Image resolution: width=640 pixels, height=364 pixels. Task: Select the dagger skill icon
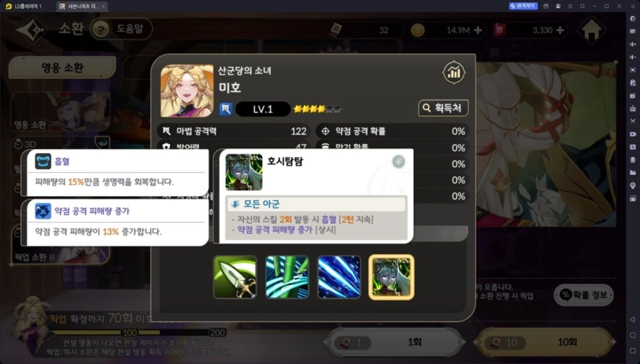pyautogui.click(x=235, y=277)
